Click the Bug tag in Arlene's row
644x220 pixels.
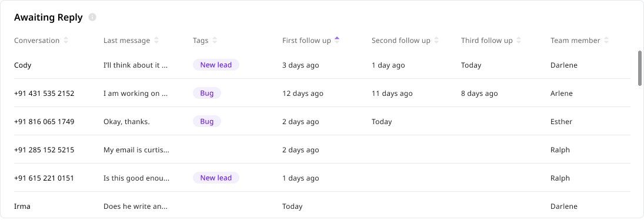(x=207, y=93)
